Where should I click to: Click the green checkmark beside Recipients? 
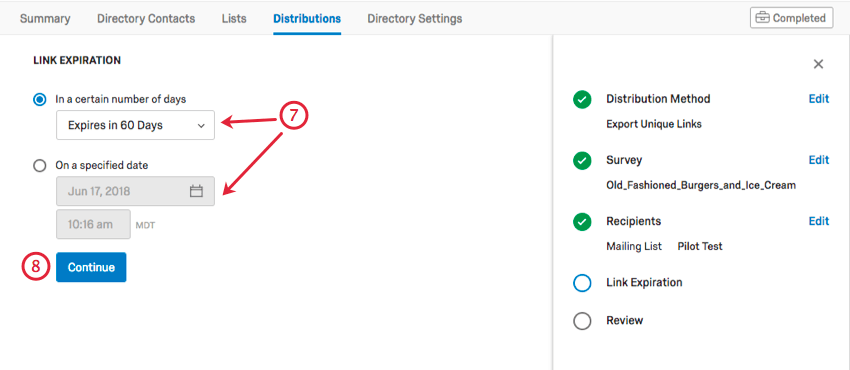(x=582, y=222)
